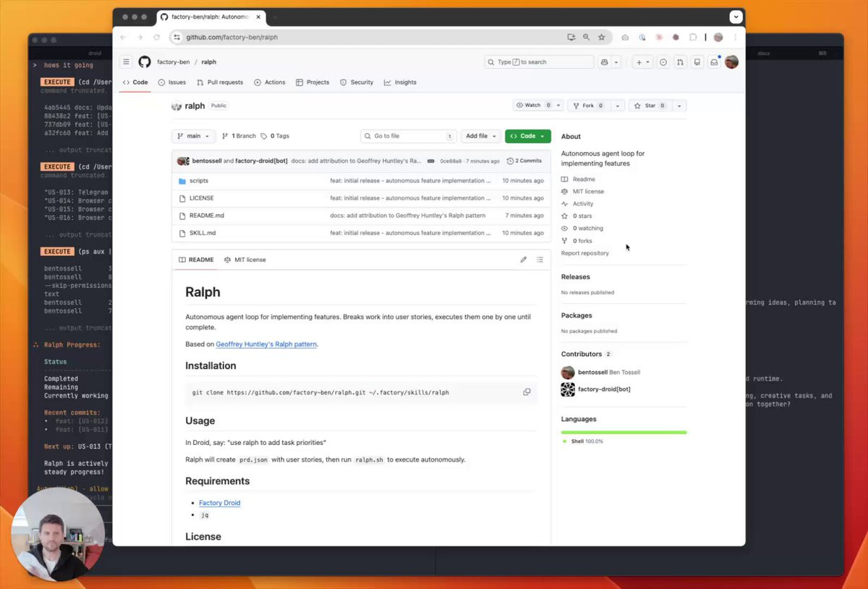Open the main branch selector dropdown
The width and height of the screenshot is (868, 589).
coord(193,136)
